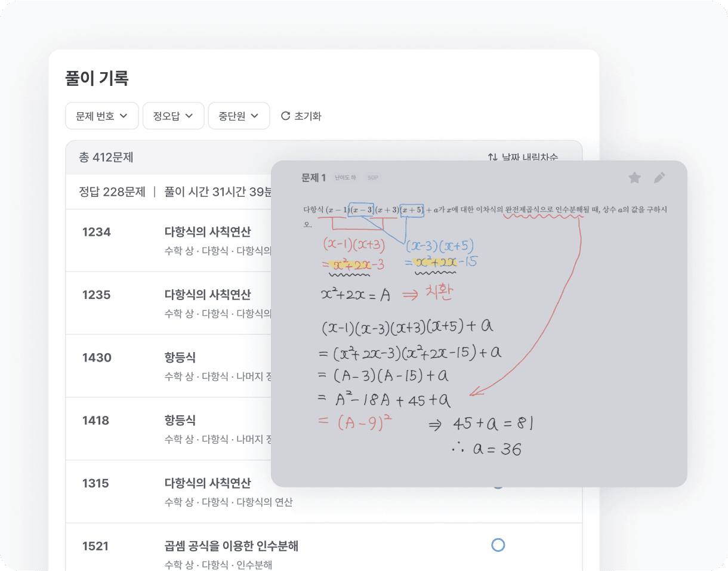Open 다항식의 사칙연산 title in row 1315
728x571 pixels.
(x=208, y=483)
